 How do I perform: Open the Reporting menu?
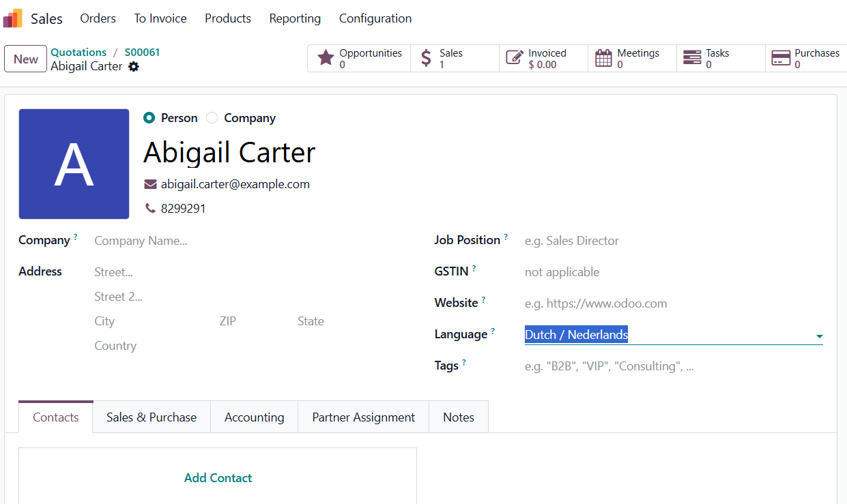[295, 18]
